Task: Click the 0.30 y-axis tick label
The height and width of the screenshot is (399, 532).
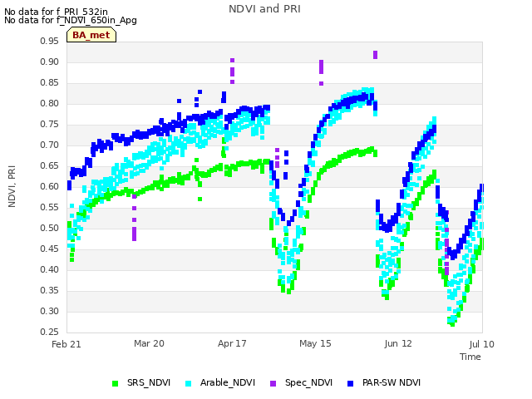Action: click(50, 311)
